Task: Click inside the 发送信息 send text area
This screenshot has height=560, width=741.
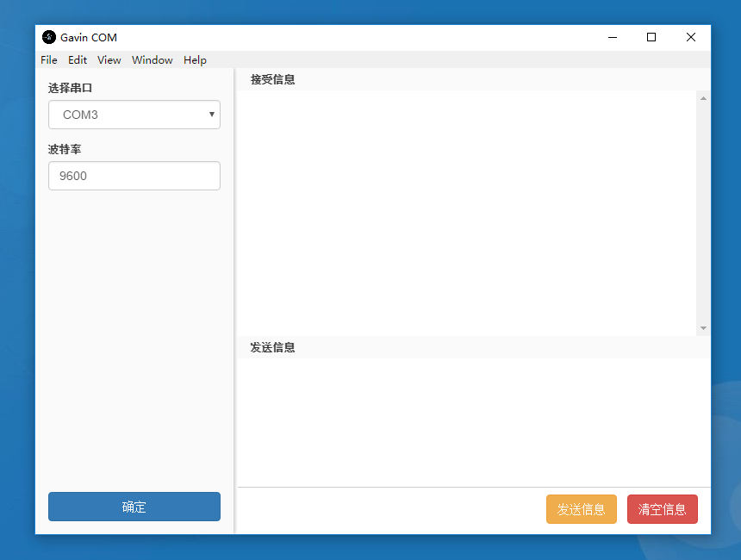Action: pyautogui.click(x=474, y=422)
